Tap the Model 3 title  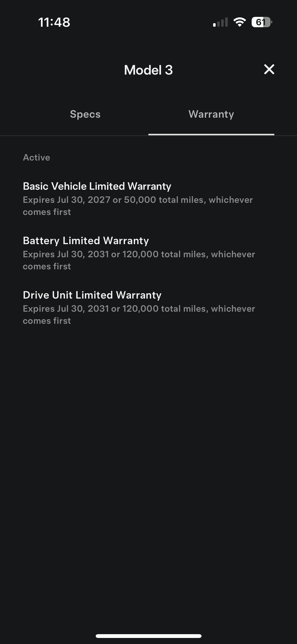148,70
